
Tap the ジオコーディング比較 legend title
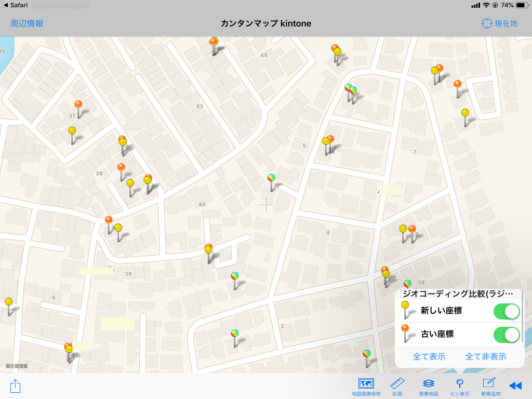[x=458, y=294]
